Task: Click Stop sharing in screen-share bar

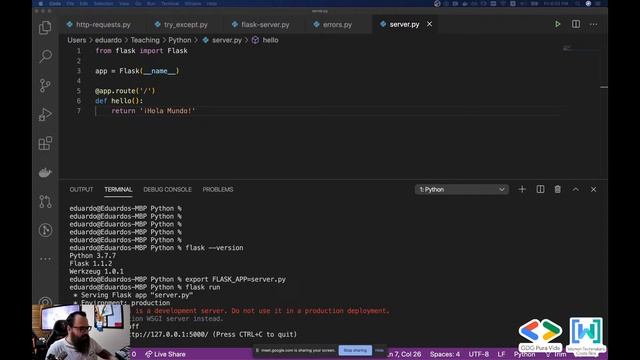Action: point(355,350)
